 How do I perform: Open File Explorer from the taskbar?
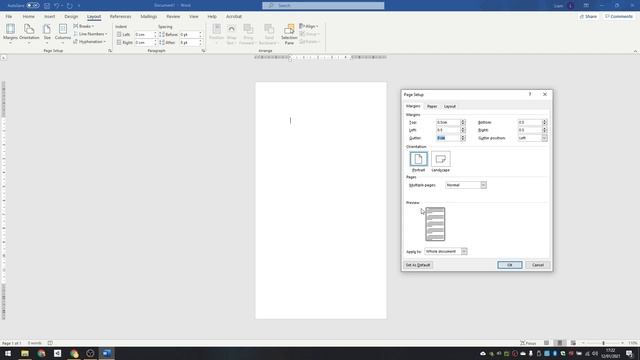[25, 353]
